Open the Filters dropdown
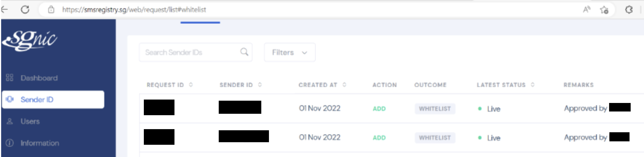The width and height of the screenshot is (644, 157). click(290, 52)
